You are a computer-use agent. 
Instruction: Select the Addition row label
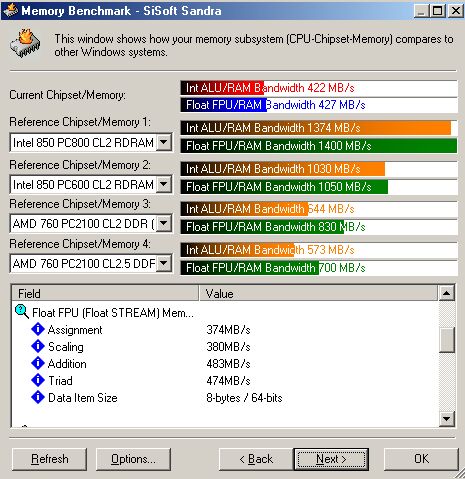(x=67, y=364)
